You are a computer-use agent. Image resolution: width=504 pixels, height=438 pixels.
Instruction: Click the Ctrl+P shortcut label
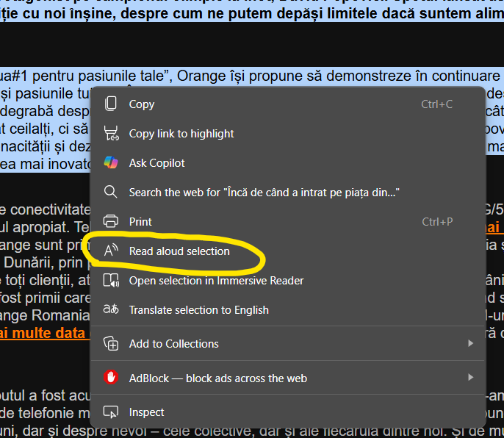pos(437,222)
